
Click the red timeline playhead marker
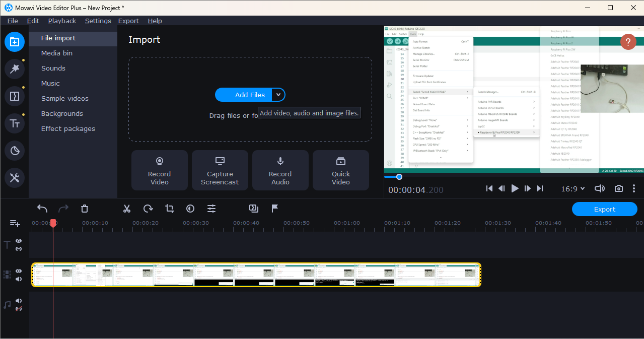click(x=53, y=223)
